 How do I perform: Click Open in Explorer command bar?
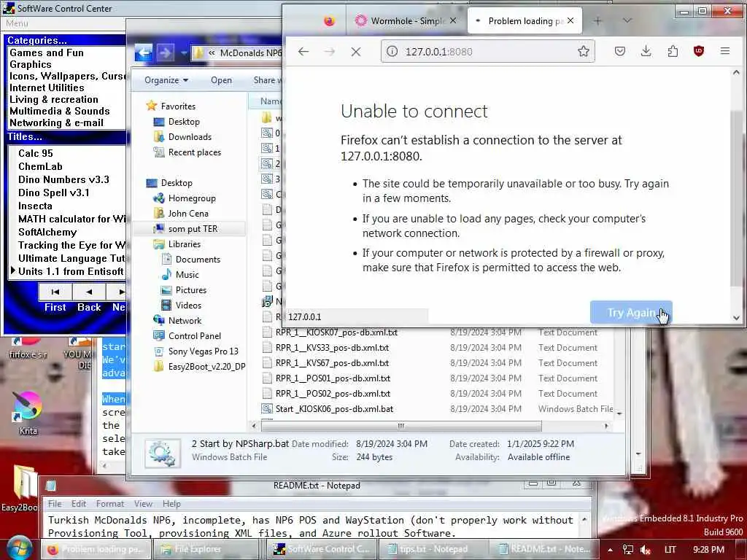(x=221, y=80)
